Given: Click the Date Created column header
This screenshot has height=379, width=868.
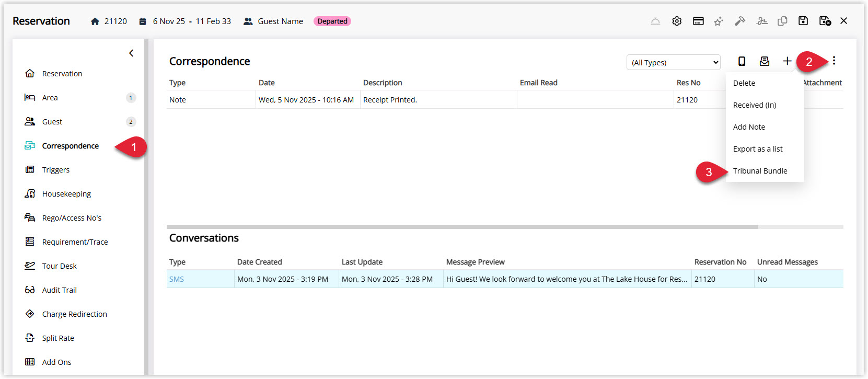Looking at the screenshot, I should pos(260,262).
